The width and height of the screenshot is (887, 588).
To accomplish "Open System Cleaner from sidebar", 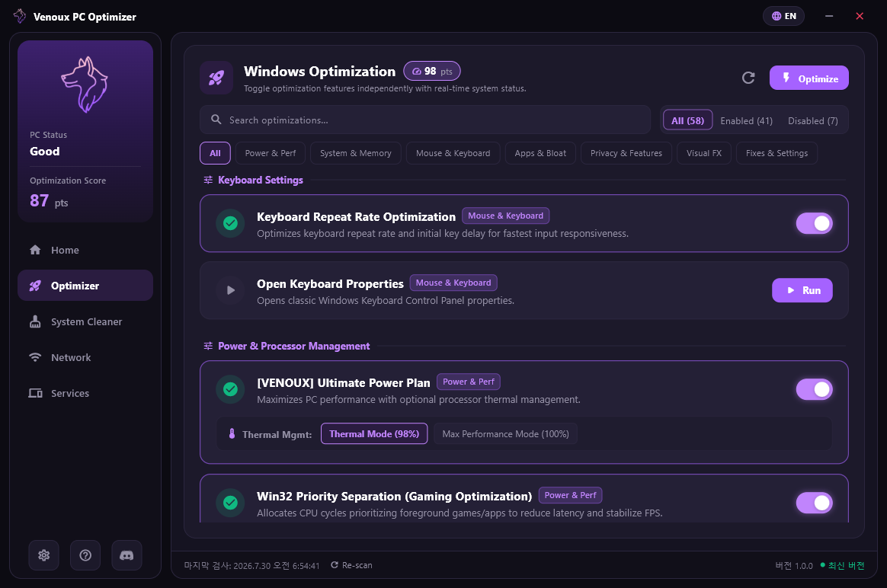I will click(85, 321).
